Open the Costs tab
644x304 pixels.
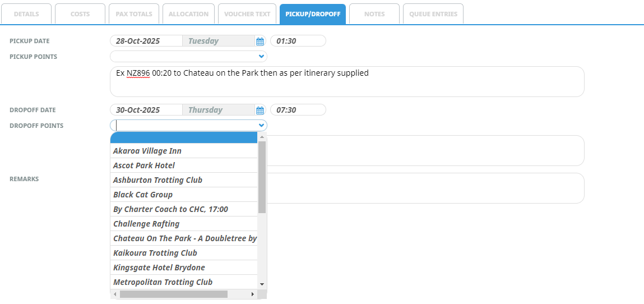(x=80, y=14)
